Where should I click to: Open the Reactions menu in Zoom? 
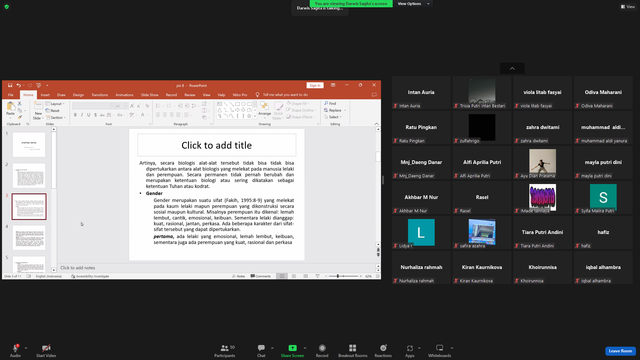[383, 350]
